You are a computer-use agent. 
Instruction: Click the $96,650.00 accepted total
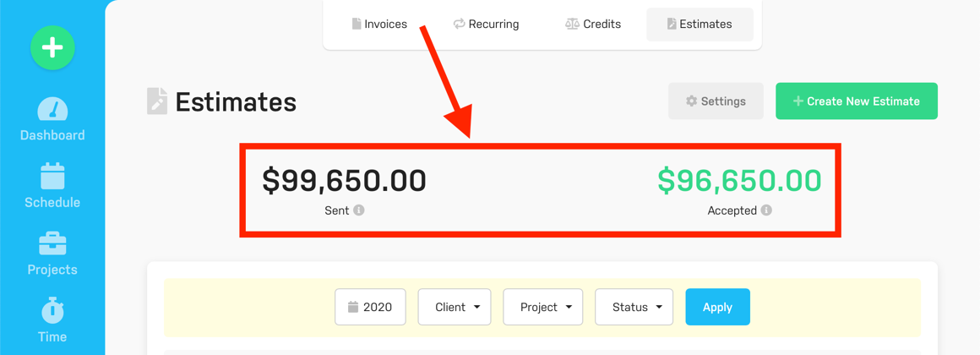(x=739, y=181)
